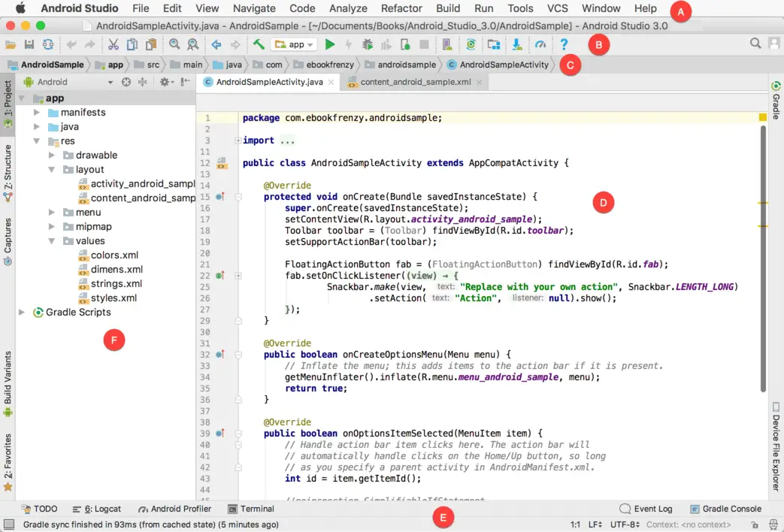
Task: Toggle the Structure tool window sidebar button
Action: click(x=8, y=173)
